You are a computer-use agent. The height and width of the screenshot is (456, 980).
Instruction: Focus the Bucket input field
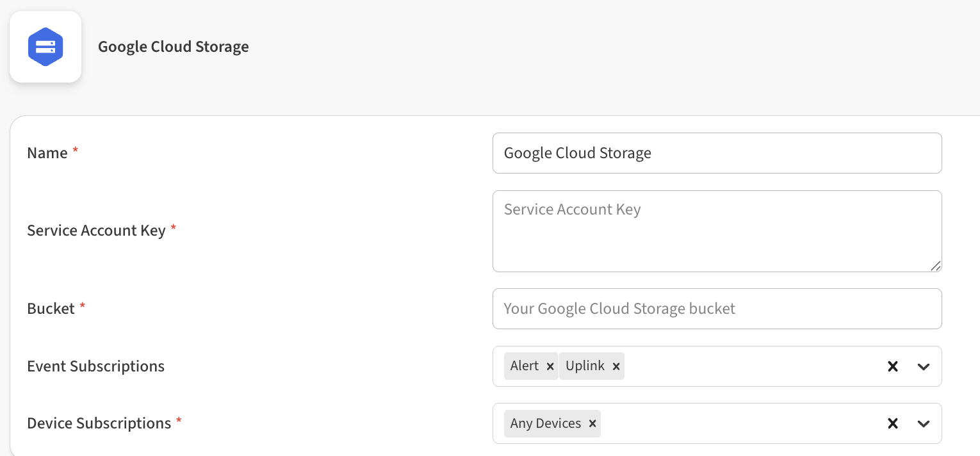(717, 309)
